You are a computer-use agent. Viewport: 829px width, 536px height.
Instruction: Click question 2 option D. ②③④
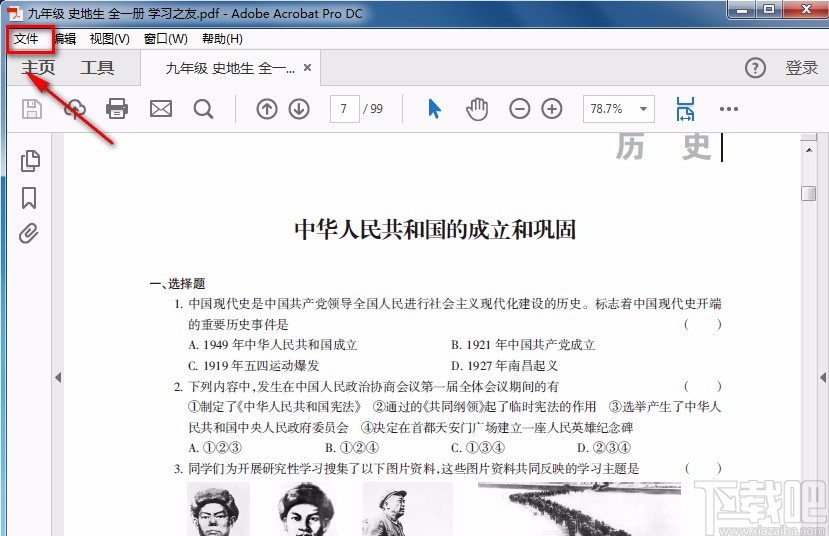[604, 448]
